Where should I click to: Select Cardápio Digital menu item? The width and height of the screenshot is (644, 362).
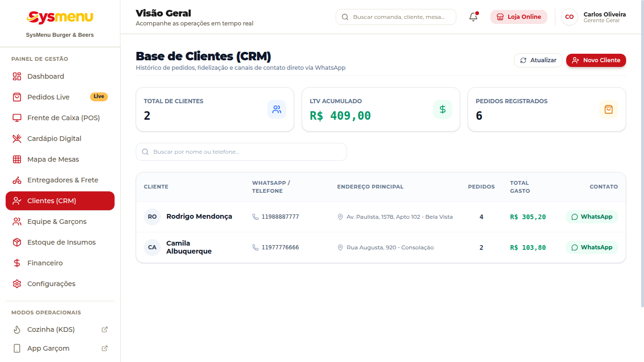pyautogui.click(x=60, y=139)
